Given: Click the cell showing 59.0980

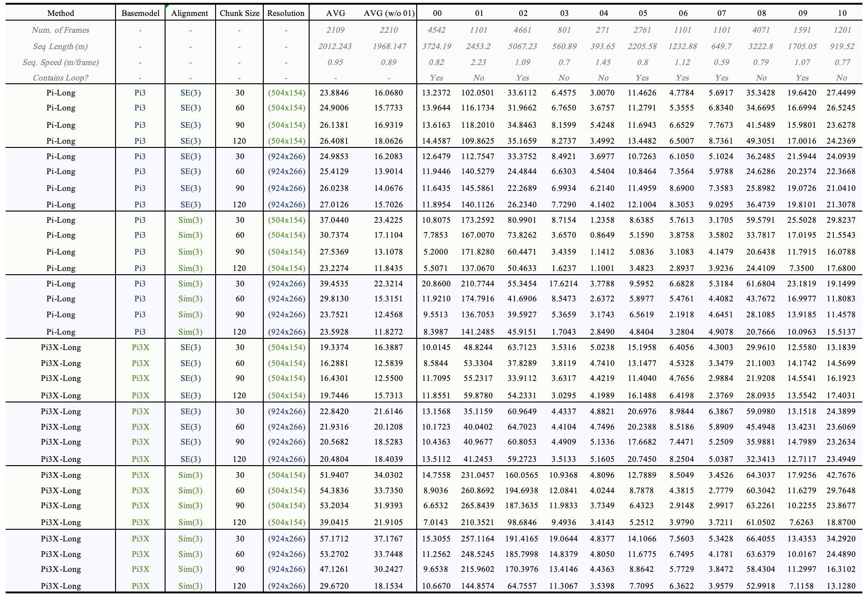Looking at the screenshot, I should 761,411.
